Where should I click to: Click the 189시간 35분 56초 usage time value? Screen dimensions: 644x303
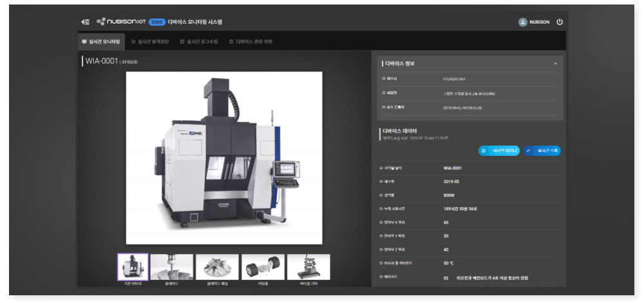coord(460,209)
